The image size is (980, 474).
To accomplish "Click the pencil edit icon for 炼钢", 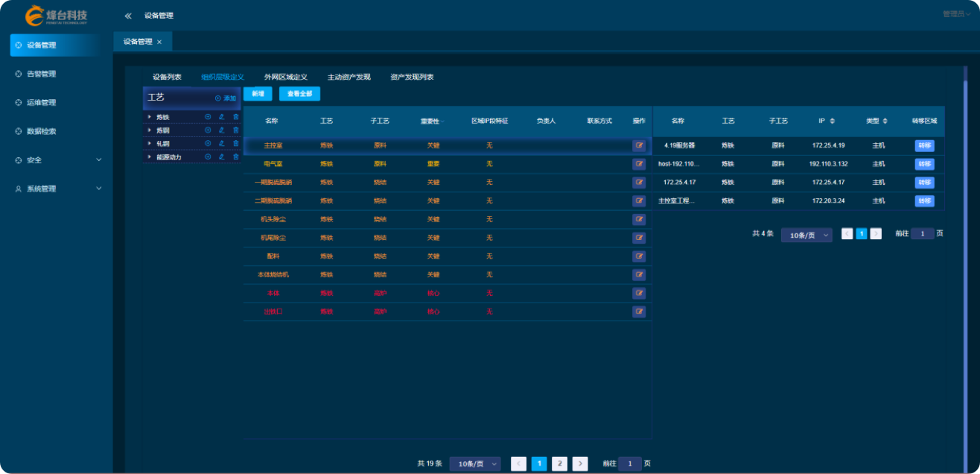I will [221, 130].
